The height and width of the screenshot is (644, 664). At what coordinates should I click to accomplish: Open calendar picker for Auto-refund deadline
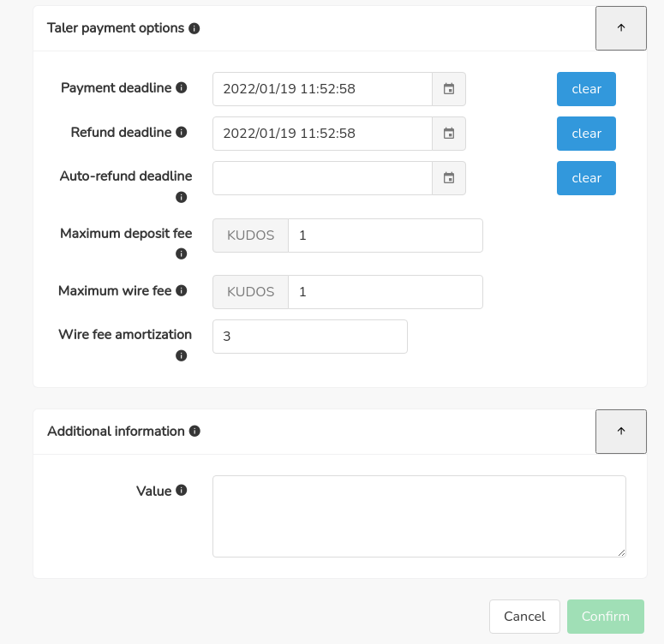click(449, 178)
